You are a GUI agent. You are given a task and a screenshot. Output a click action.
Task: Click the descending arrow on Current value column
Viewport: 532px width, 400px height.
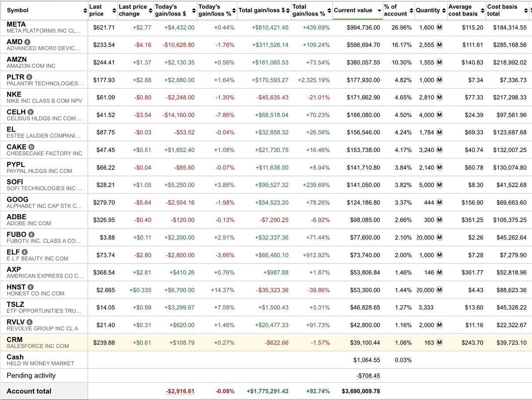tap(379, 11)
